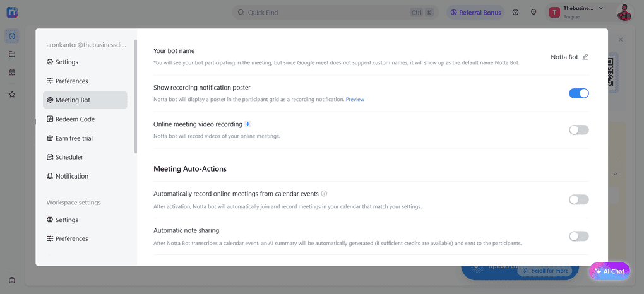Screen dimensions: 644x294
Task: Close the settings dialog with X
Action: [621, 39]
